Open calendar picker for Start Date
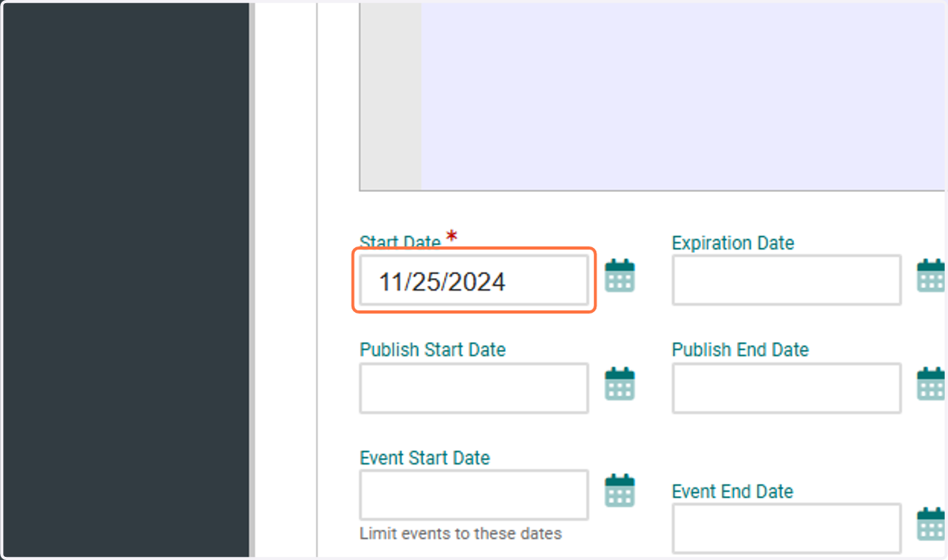Screen dimensions: 948x560 tap(620, 276)
